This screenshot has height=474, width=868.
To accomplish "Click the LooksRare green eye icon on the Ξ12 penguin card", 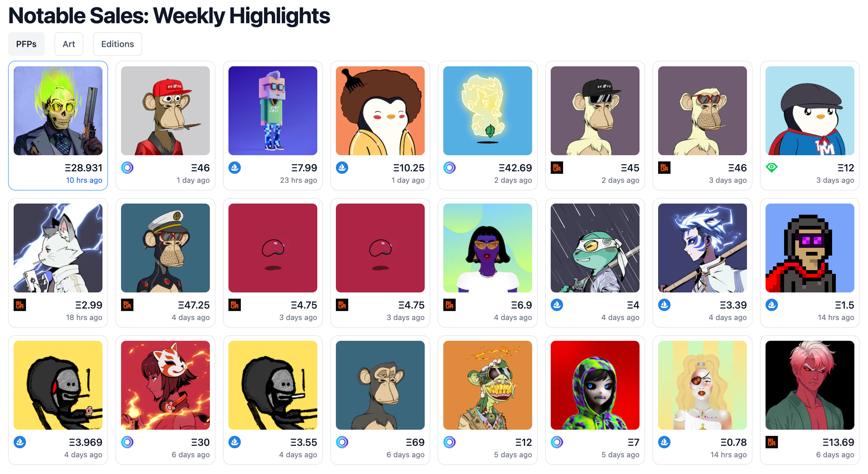I will (772, 167).
